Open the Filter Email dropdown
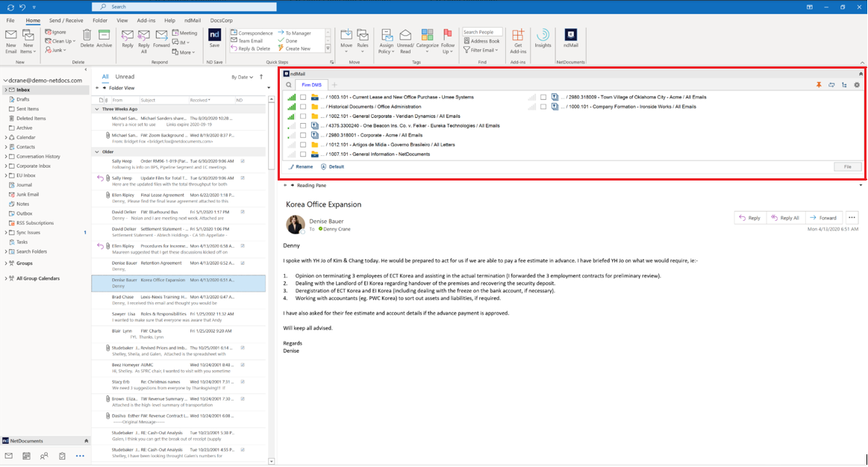 click(481, 50)
